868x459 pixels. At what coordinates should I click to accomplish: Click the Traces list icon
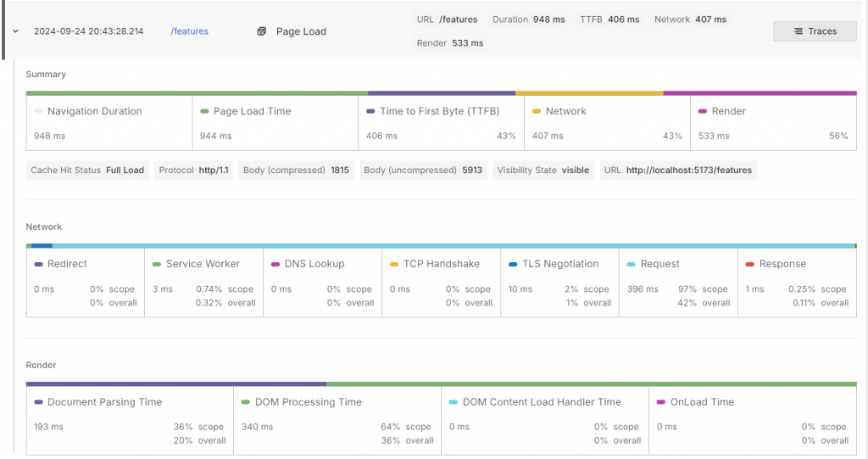tap(798, 31)
